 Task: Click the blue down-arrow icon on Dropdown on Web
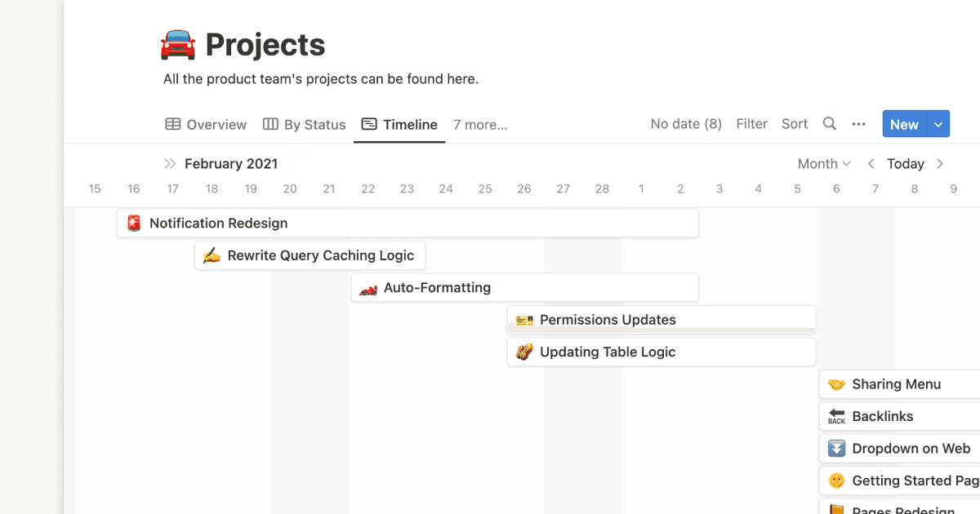pyautogui.click(x=835, y=448)
